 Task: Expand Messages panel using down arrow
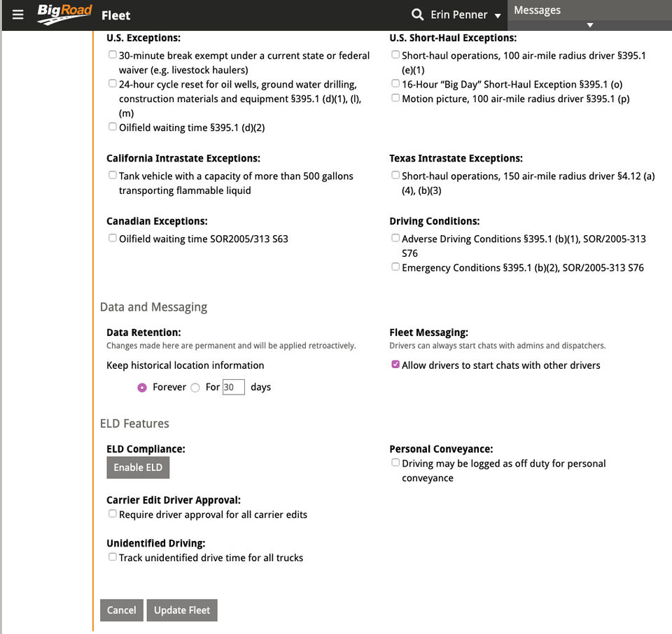coord(589,25)
